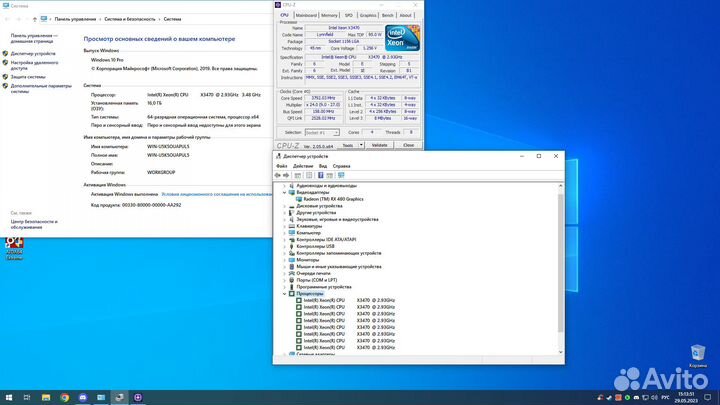Select the Компьютер tree item
The width and height of the screenshot is (720, 405).
[308, 233]
